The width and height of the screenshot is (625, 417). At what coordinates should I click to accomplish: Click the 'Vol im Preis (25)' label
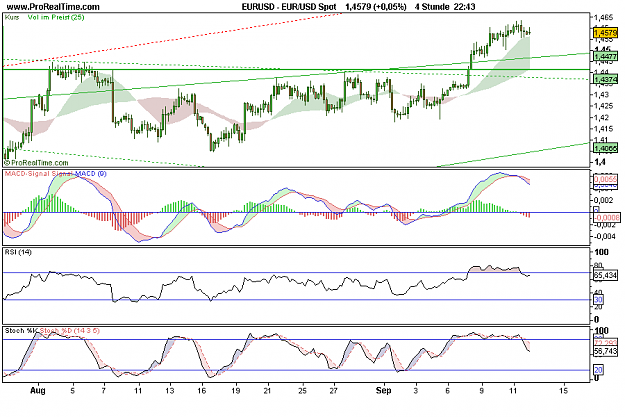(x=56, y=17)
